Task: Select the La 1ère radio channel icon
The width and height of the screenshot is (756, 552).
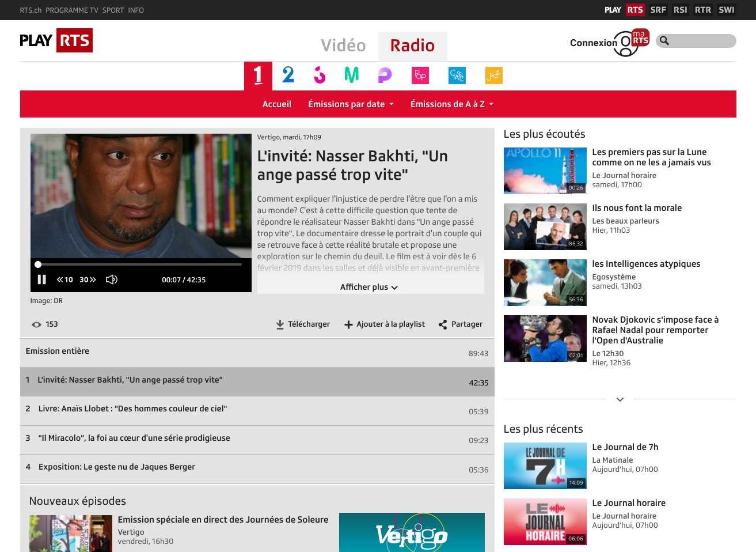Action: click(258, 75)
